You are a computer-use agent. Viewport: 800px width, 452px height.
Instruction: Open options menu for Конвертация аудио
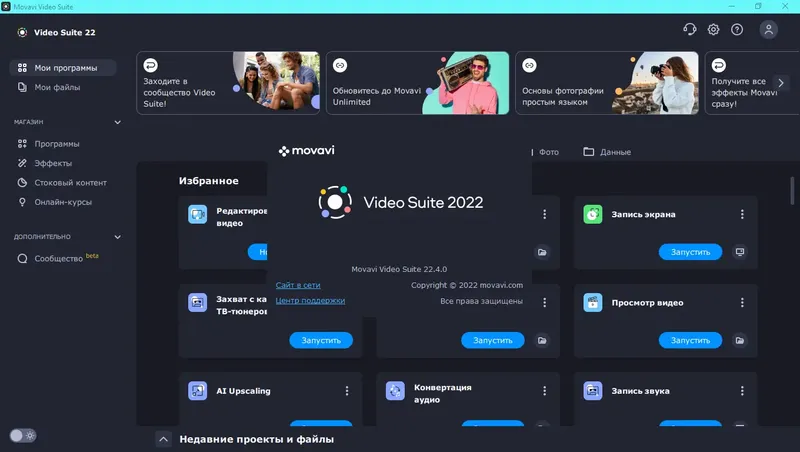pyautogui.click(x=544, y=391)
